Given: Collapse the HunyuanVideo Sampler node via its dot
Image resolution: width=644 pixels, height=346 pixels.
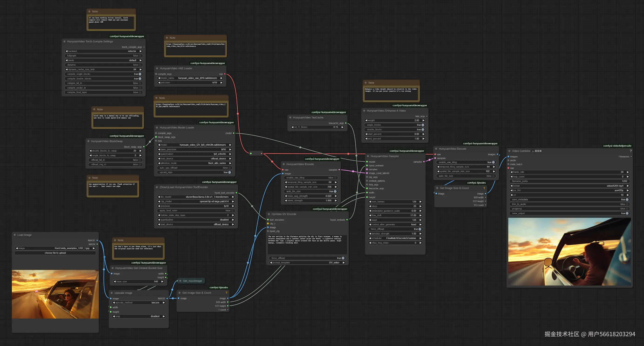Looking at the screenshot, I should click(x=368, y=156).
